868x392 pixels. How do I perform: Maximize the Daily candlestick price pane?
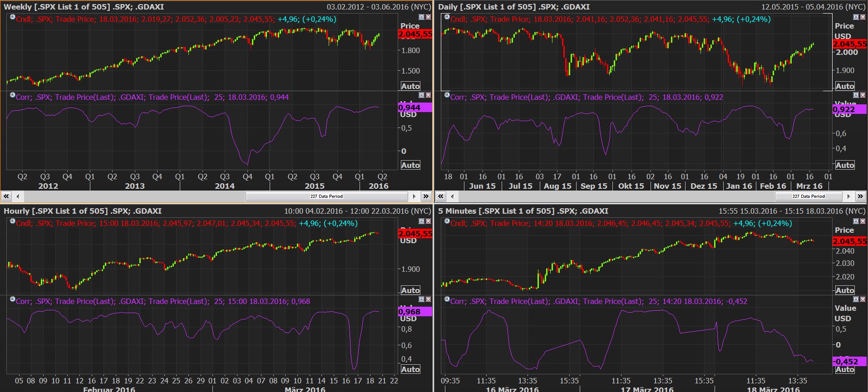pos(856,17)
